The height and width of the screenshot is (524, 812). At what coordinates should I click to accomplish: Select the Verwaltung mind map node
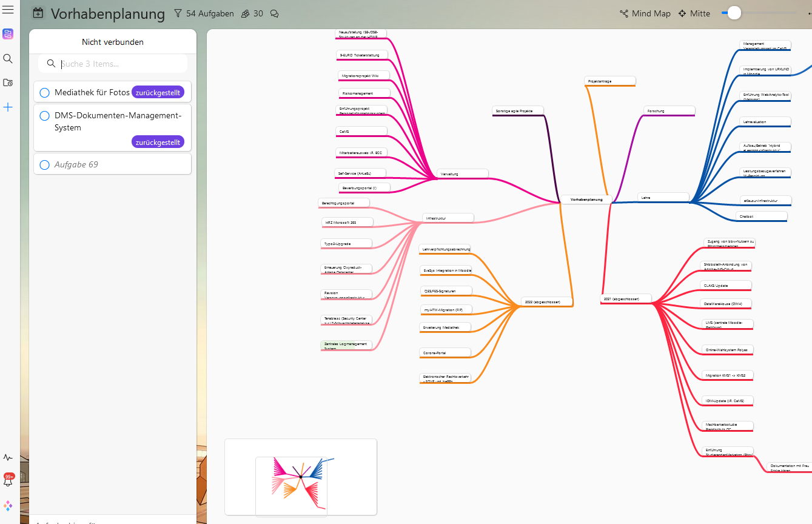(462, 174)
